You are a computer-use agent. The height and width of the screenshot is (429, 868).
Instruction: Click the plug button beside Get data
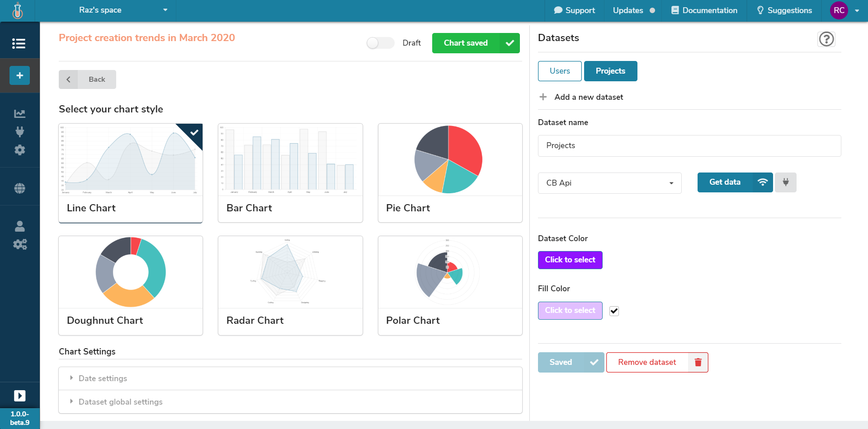pos(785,182)
